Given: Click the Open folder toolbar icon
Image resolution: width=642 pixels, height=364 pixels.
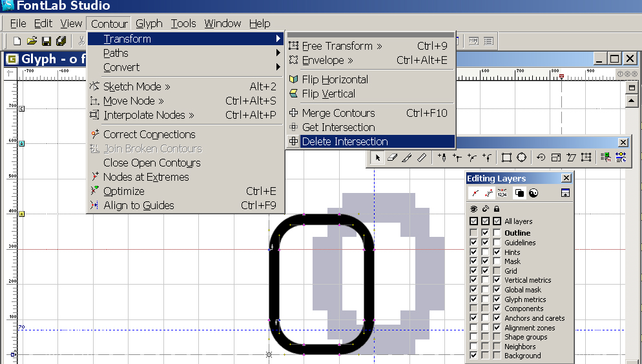Looking at the screenshot, I should (x=32, y=41).
